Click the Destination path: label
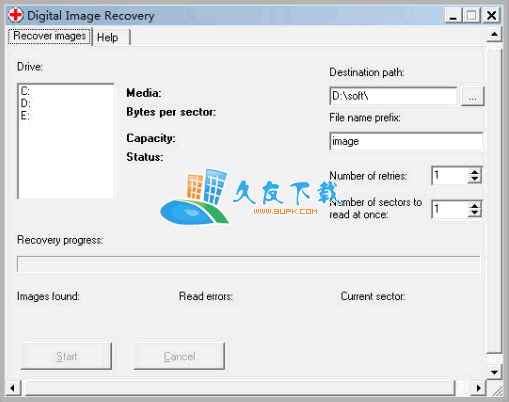509x402 pixels. 367,72
